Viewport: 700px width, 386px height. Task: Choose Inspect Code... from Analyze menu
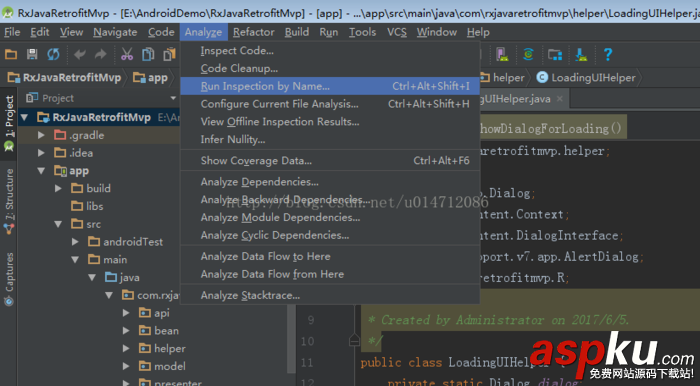(330, 51)
